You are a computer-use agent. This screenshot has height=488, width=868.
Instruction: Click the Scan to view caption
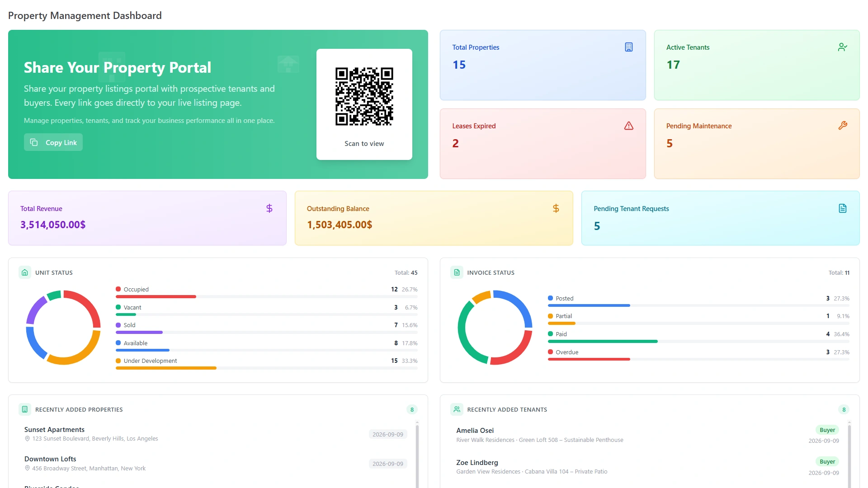pos(364,144)
